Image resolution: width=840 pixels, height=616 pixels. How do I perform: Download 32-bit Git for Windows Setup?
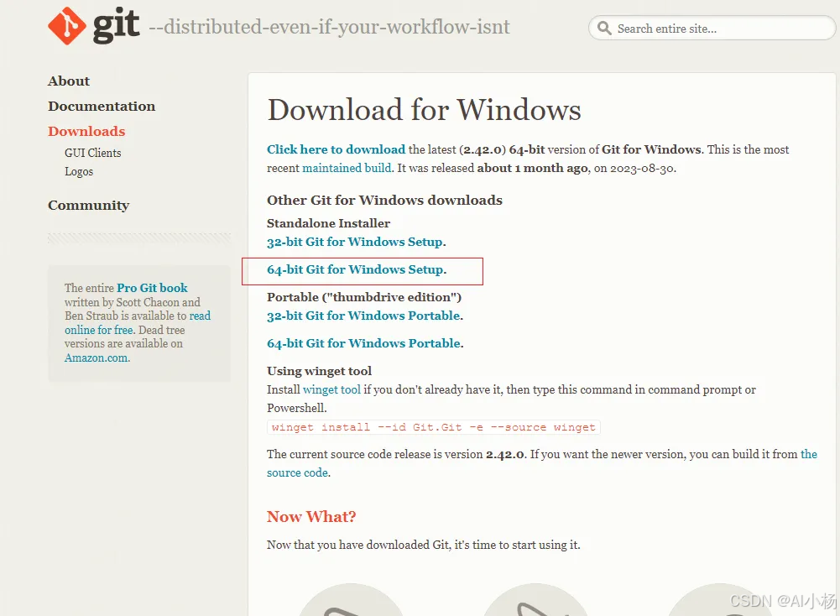pyautogui.click(x=357, y=242)
